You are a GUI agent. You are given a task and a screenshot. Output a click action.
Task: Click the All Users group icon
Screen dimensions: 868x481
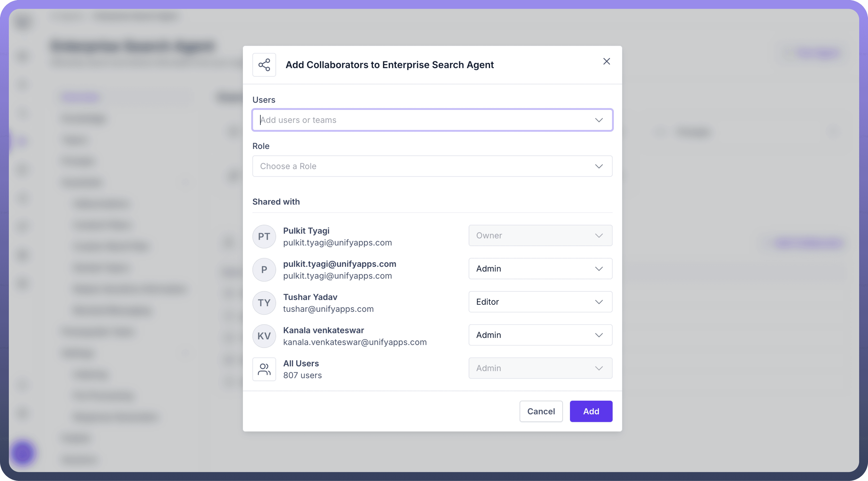pos(264,369)
